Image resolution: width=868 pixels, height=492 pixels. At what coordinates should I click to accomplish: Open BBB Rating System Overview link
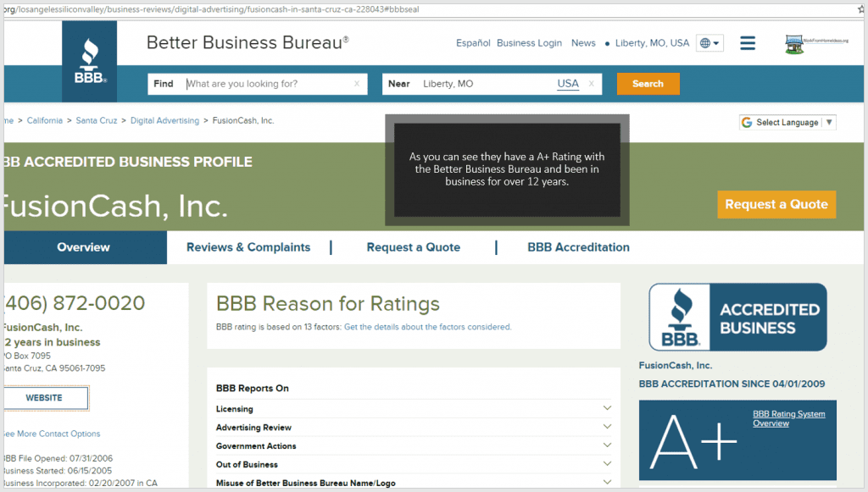click(x=789, y=418)
